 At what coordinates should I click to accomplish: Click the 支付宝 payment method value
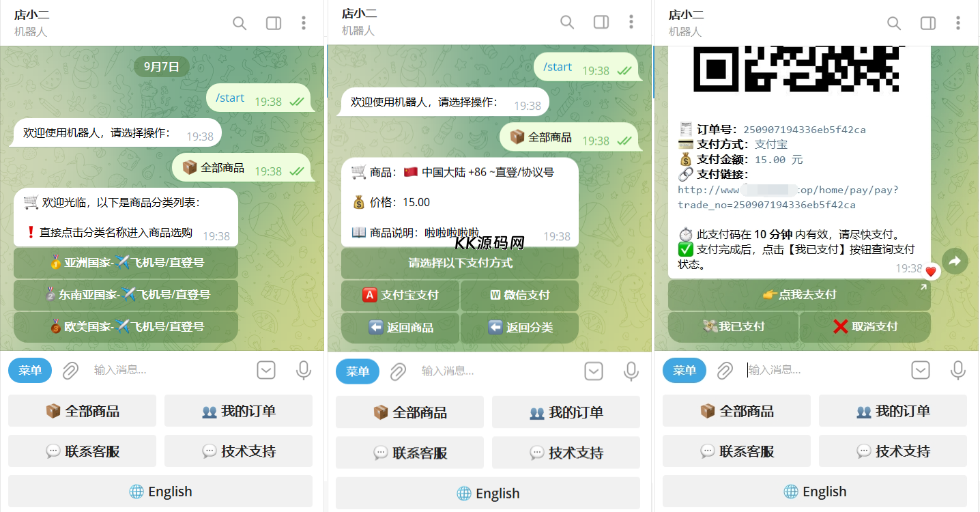coord(771,145)
